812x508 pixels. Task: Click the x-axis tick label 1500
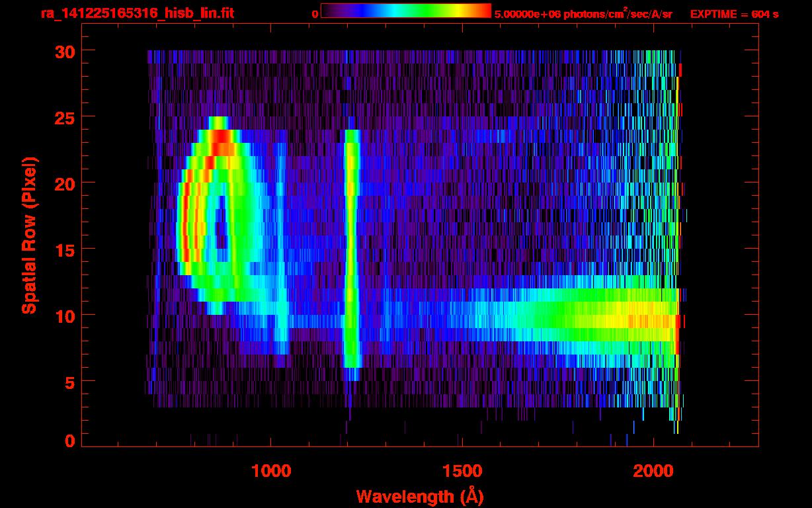tap(462, 471)
